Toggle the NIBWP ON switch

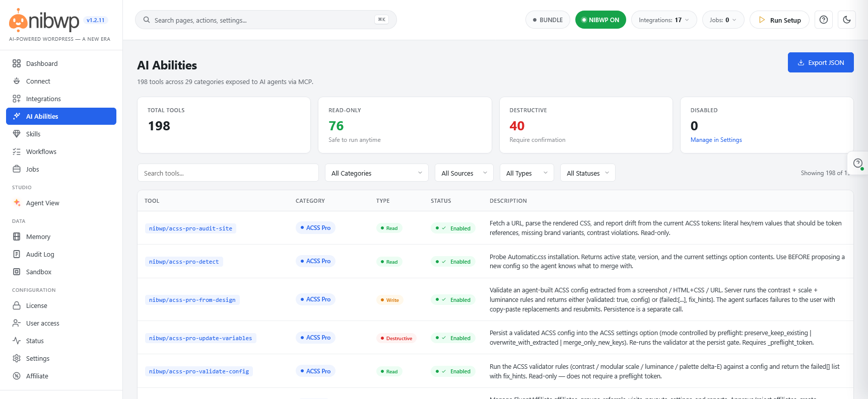coord(600,20)
